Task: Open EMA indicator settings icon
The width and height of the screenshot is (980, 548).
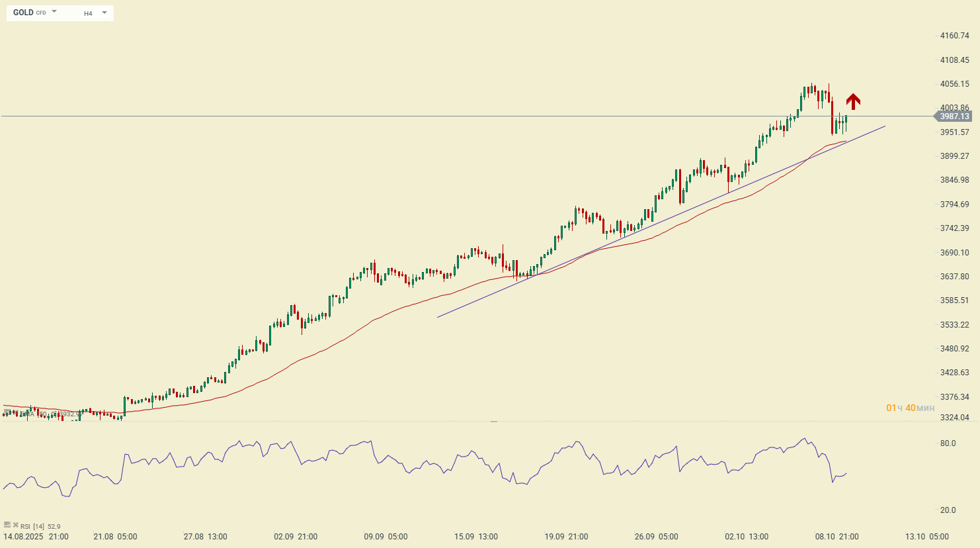Action: point(7,413)
